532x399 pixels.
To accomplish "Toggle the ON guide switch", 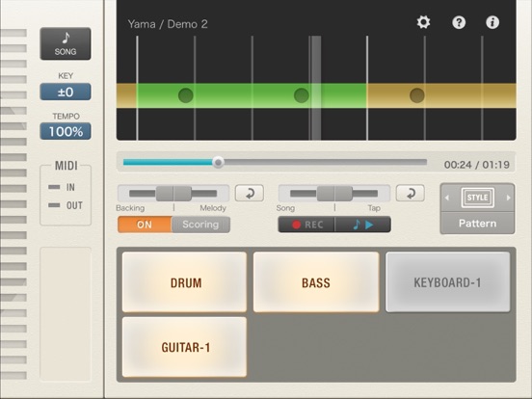I will point(145,225).
